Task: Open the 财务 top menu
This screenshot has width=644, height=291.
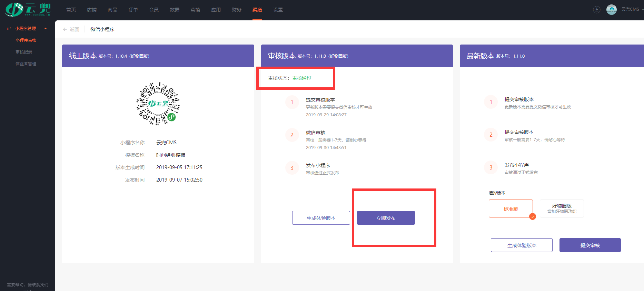Action: (237, 10)
